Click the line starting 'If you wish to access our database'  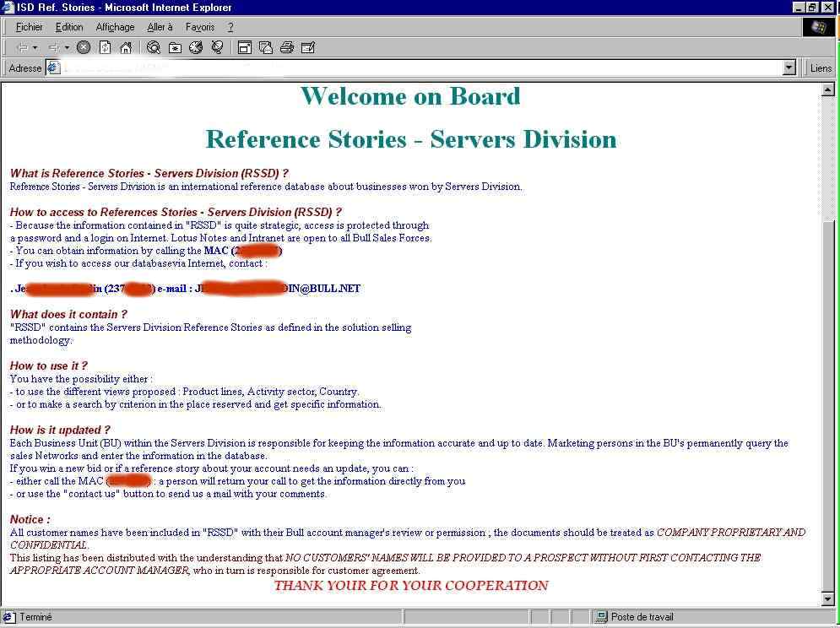click(138, 263)
